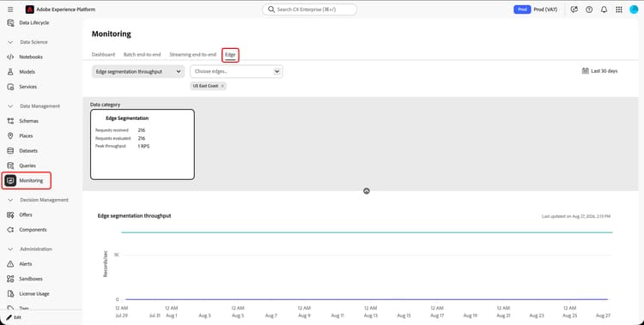Click the Monitoring screen icon
Screen dimensions: 644x325
(x=10, y=181)
